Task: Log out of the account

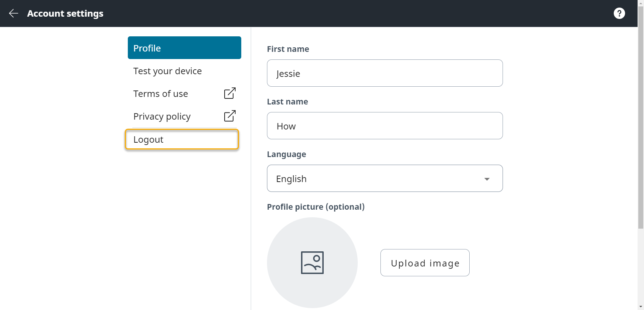Action: click(182, 139)
